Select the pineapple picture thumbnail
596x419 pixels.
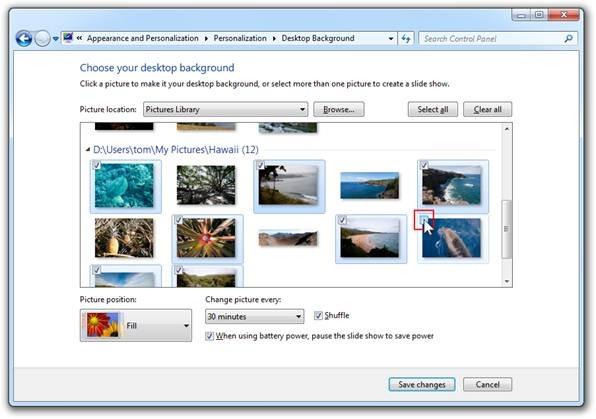point(124,238)
